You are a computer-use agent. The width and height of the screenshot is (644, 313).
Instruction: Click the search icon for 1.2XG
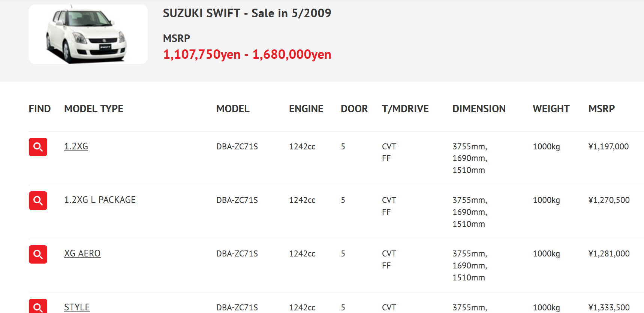(x=38, y=147)
